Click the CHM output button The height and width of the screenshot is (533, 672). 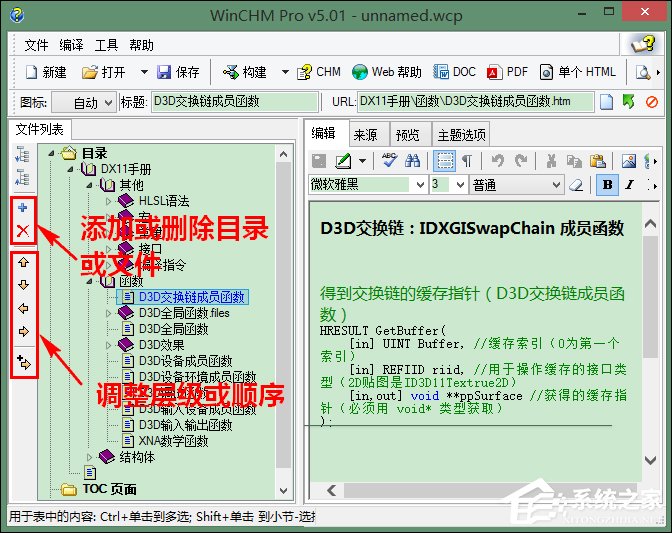pos(319,72)
